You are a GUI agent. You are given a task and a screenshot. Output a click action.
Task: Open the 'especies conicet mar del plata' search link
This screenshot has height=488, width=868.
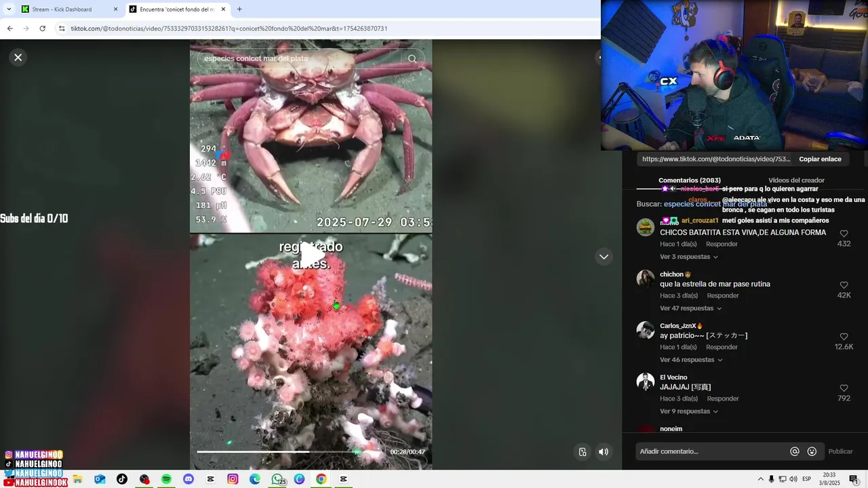point(715,204)
